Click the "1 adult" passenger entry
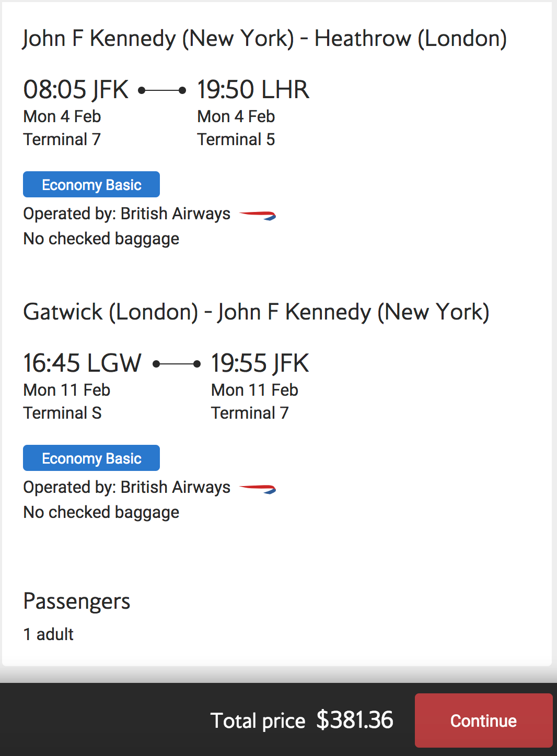This screenshot has height=756, width=557. 49,634
